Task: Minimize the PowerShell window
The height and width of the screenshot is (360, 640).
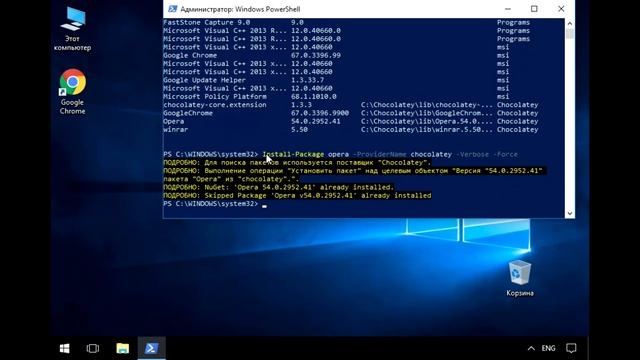Action: click(x=508, y=9)
